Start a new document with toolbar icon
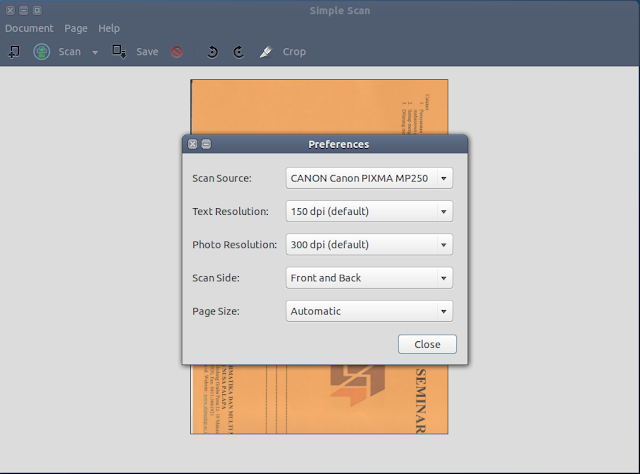640x474 pixels. [14, 52]
